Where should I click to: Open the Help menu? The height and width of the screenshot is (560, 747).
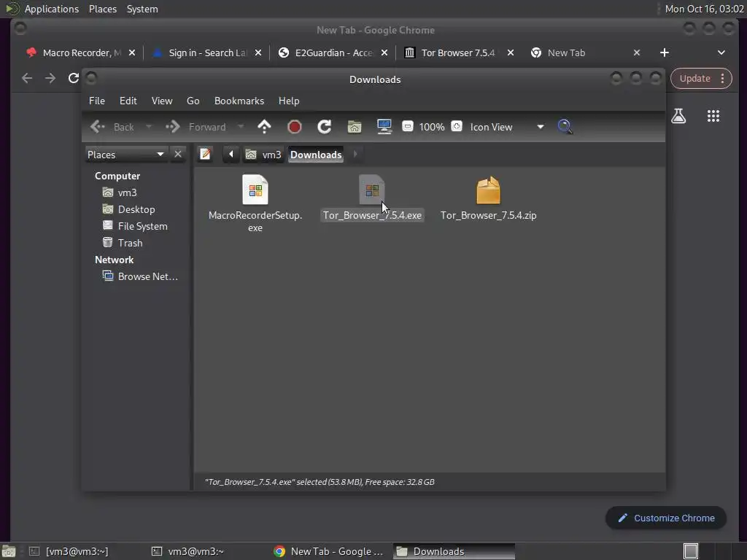289,101
